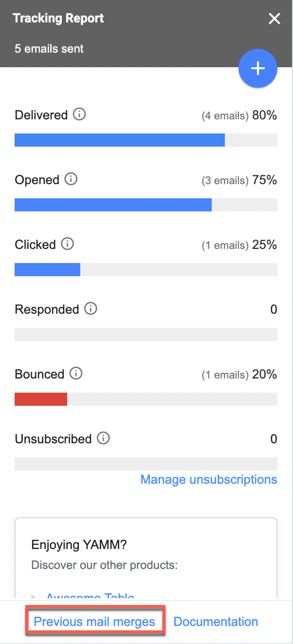Open the Previous mail merges link
Image resolution: width=293 pixels, height=644 pixels.
tap(95, 622)
